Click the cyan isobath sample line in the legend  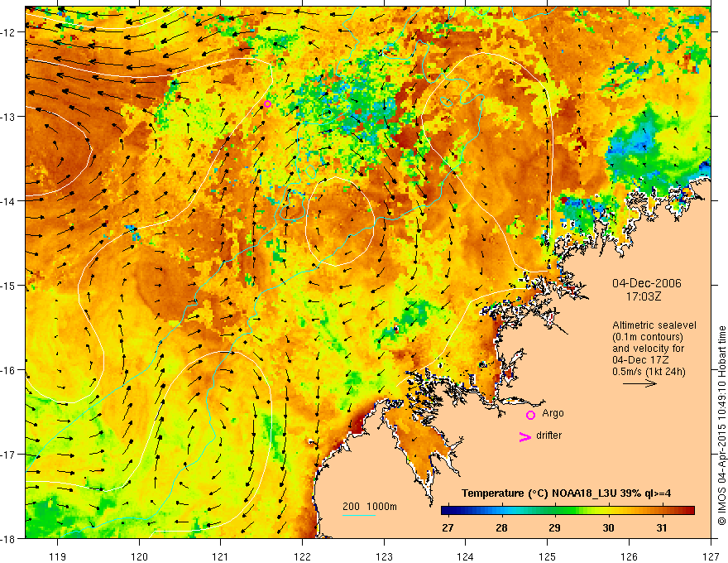click(x=359, y=515)
